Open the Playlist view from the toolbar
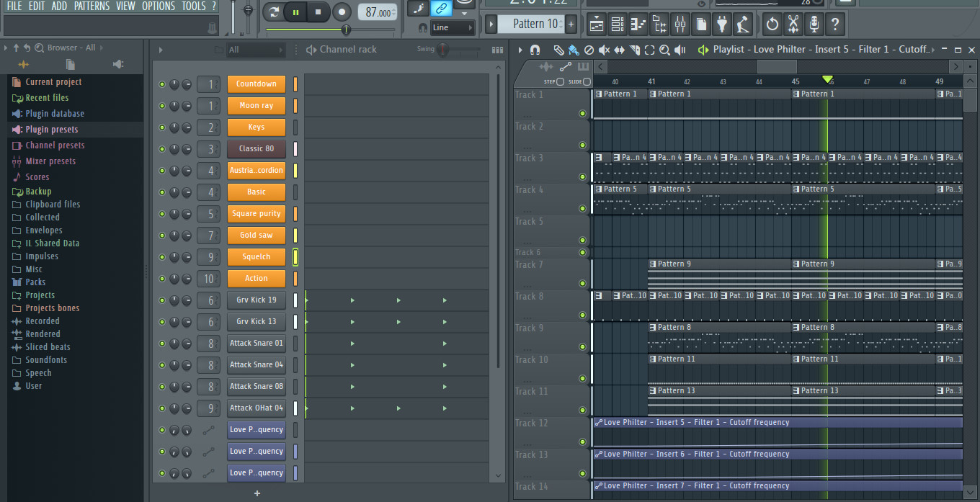Screen dimensions: 980x502 pyautogui.click(x=597, y=24)
